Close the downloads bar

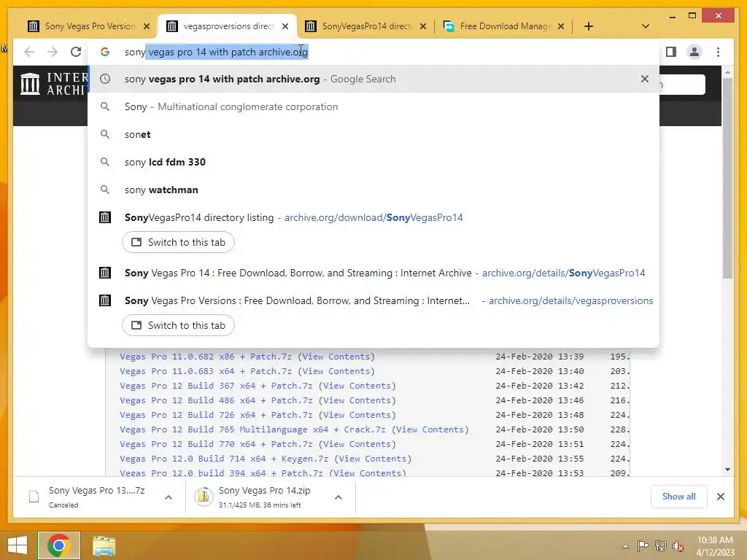[720, 497]
